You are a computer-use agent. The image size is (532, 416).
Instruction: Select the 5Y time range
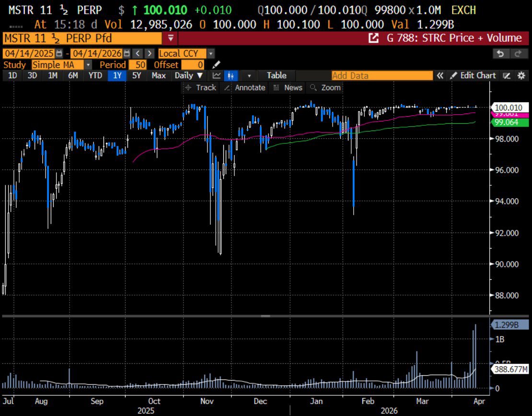(x=137, y=76)
